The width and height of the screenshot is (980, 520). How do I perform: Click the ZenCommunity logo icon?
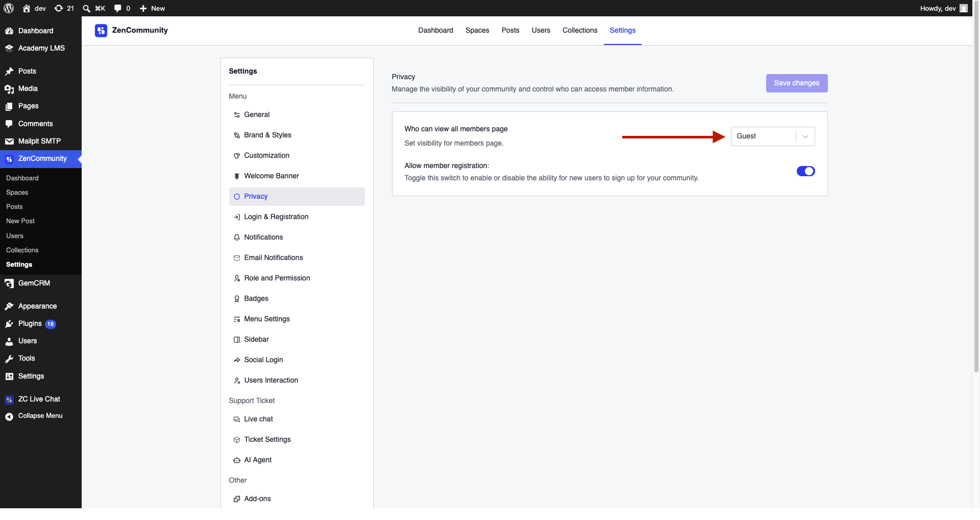pyautogui.click(x=101, y=31)
